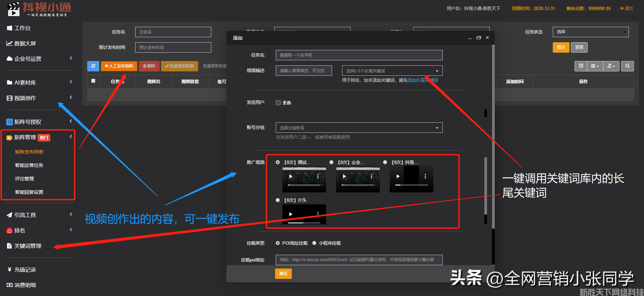
Task: Open more options on 企业 video
Action: pos(372,176)
